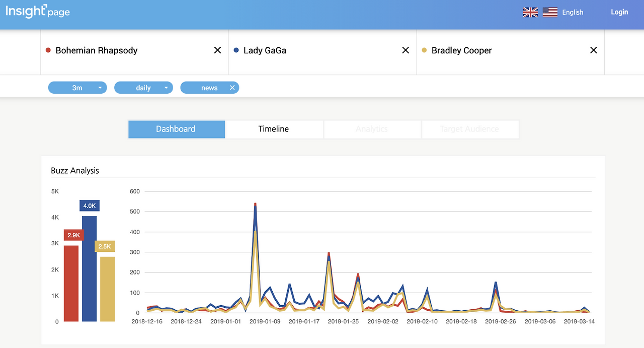Click the Insight page logo

[38, 11]
